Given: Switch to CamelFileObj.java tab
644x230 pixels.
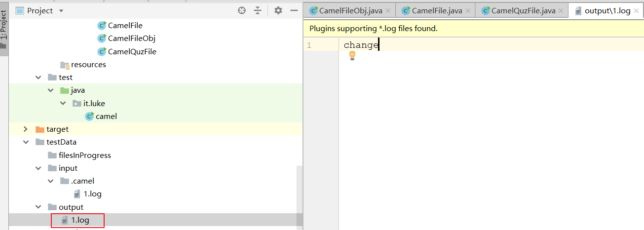Looking at the screenshot, I should tap(350, 10).
